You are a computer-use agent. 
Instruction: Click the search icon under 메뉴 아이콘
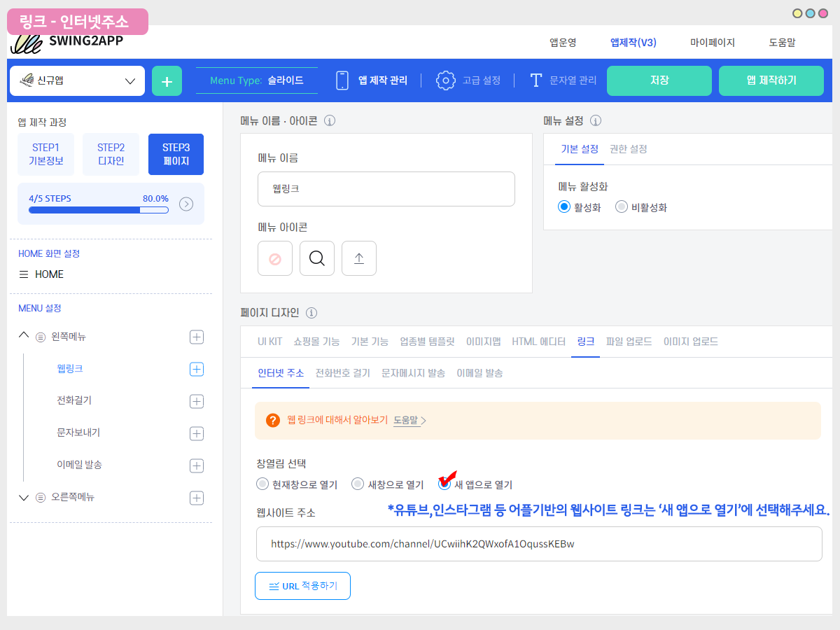(317, 258)
